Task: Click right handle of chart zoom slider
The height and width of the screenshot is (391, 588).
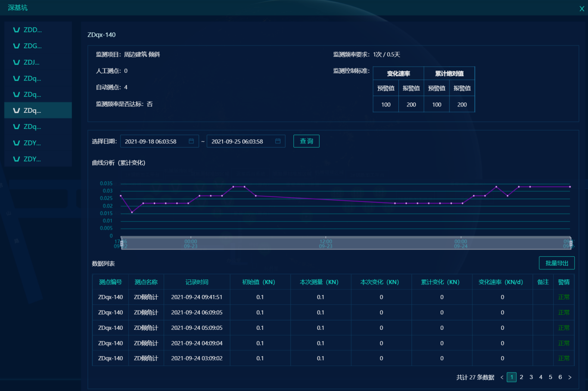Action: coord(571,244)
